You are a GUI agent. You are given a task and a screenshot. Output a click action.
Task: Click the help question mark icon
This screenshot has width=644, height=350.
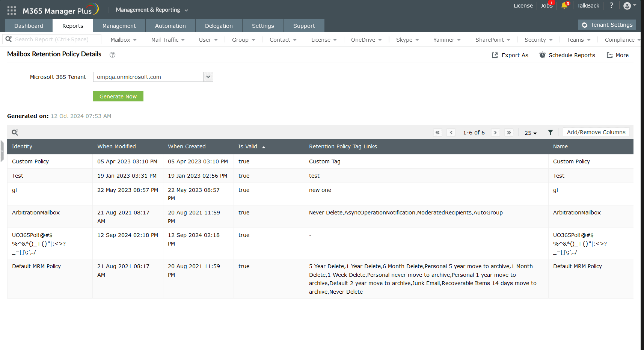[611, 6]
